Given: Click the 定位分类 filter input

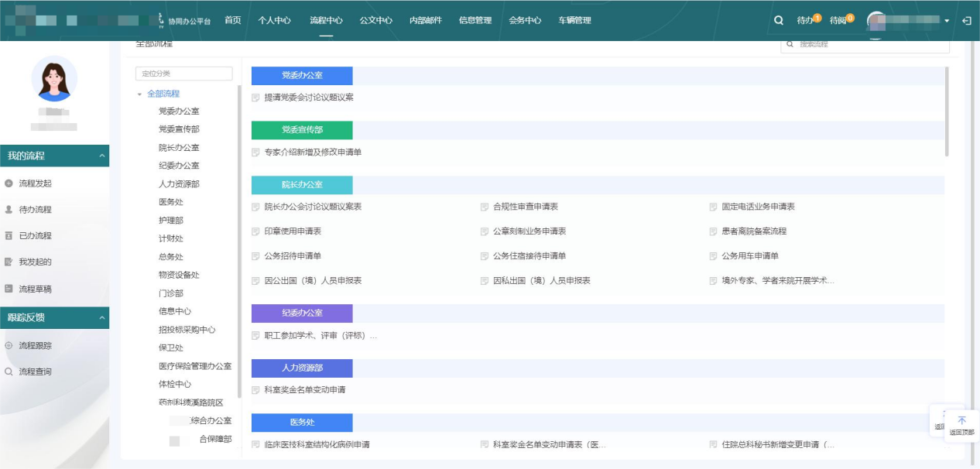Looking at the screenshot, I should 183,74.
